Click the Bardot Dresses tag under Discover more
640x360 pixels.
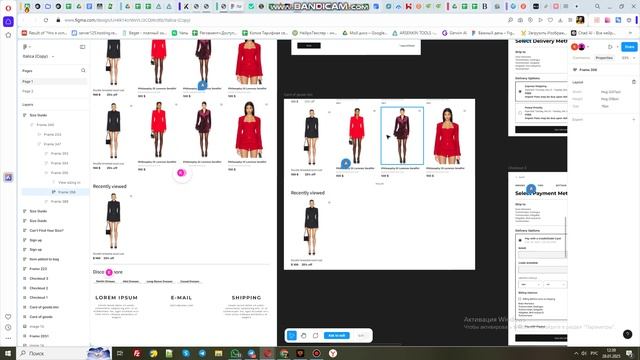click(105, 281)
